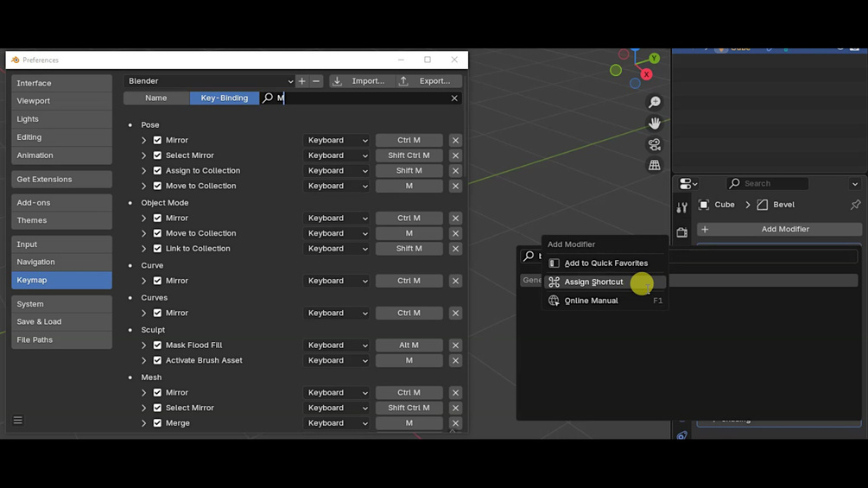The width and height of the screenshot is (868, 488).
Task: Expand Mesh Select Mirror entry
Action: click(x=144, y=408)
